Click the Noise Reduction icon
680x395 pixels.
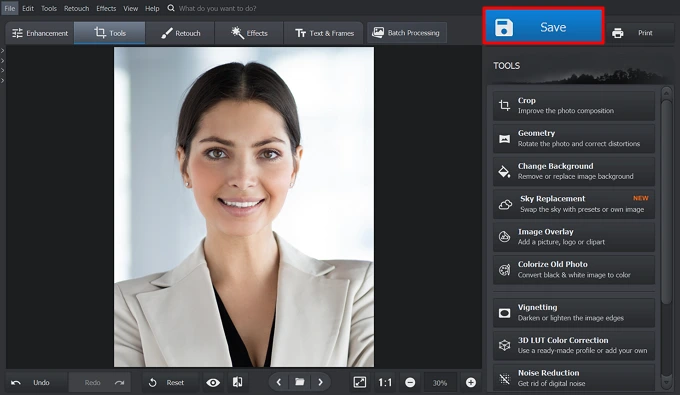[x=504, y=379]
